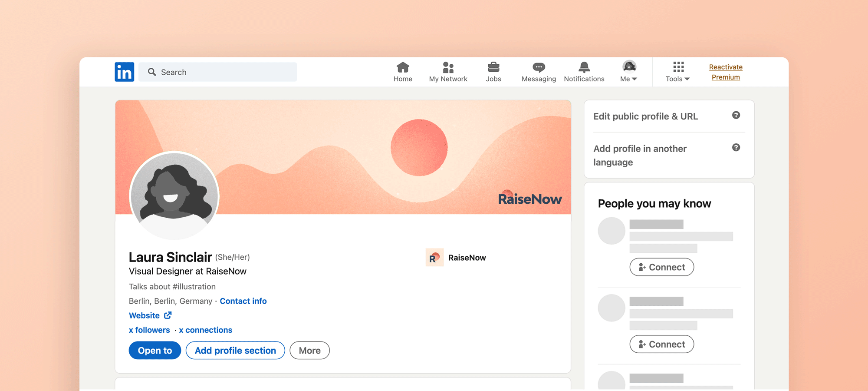Expand the Me dropdown arrow
This screenshot has height=391, width=868.
(635, 79)
